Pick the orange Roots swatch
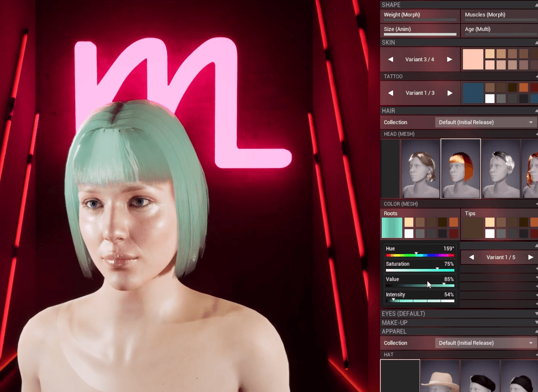 453,222
